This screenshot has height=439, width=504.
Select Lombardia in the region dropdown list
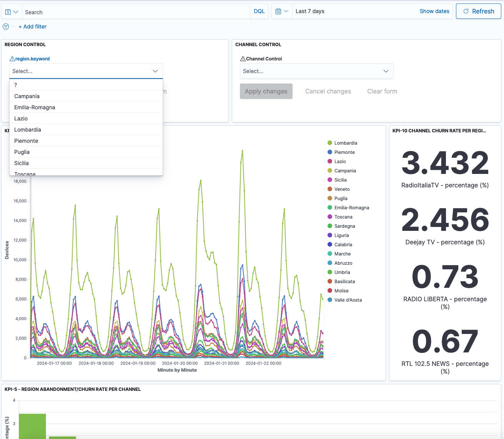(28, 130)
